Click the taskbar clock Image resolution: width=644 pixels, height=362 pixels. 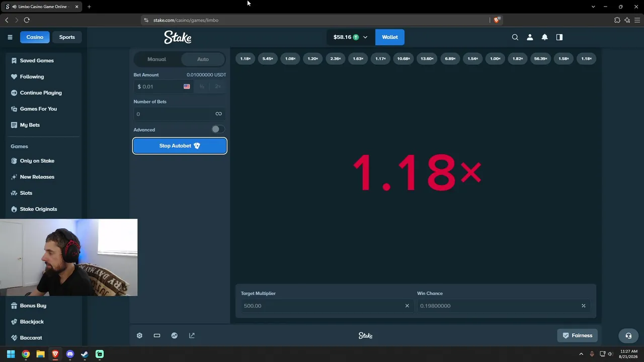point(628,354)
